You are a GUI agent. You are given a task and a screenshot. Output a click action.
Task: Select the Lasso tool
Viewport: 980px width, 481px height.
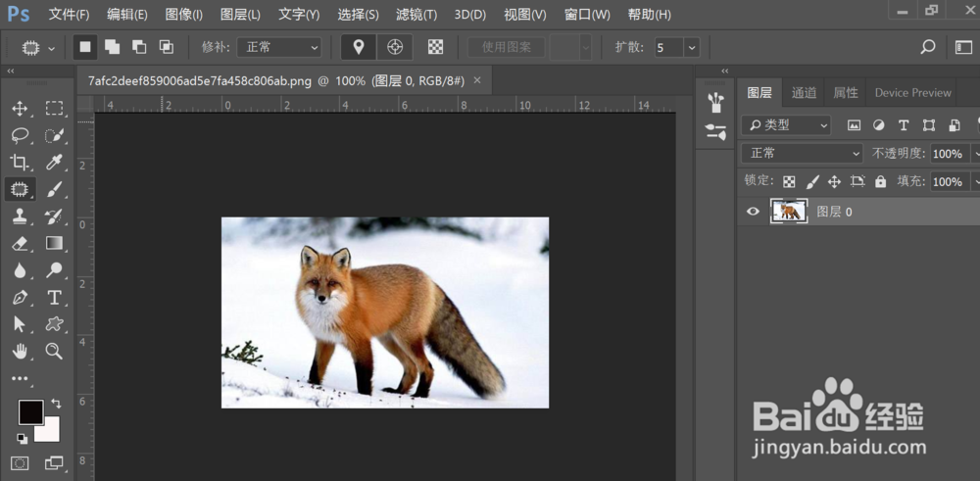(x=20, y=135)
